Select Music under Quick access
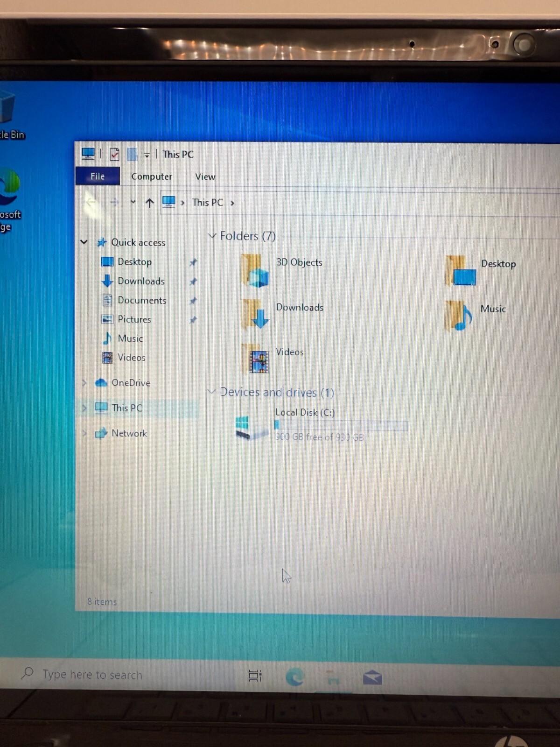 point(130,338)
